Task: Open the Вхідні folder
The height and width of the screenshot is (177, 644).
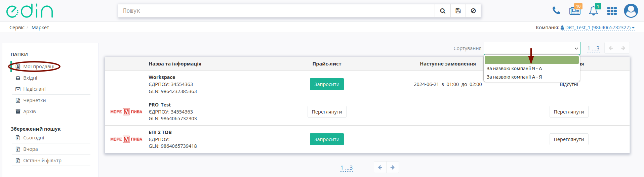Action: [x=30, y=78]
